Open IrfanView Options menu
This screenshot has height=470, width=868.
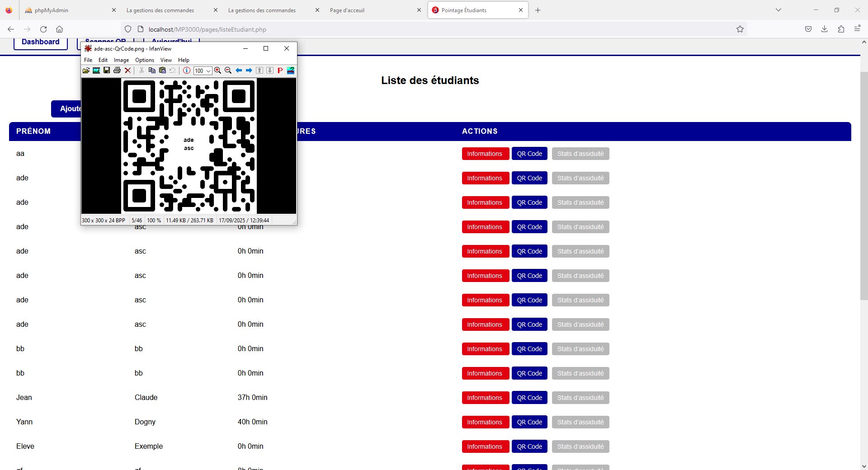[x=145, y=60]
